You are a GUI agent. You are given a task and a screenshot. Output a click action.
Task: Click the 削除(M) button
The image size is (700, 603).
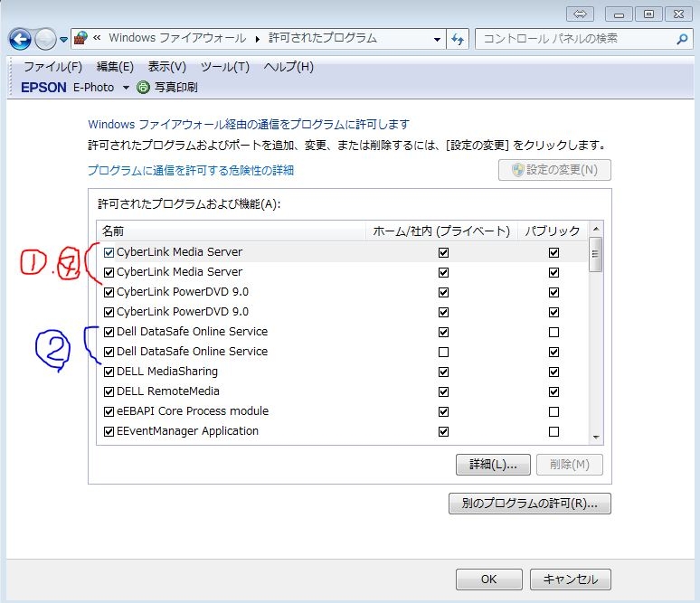tap(570, 465)
